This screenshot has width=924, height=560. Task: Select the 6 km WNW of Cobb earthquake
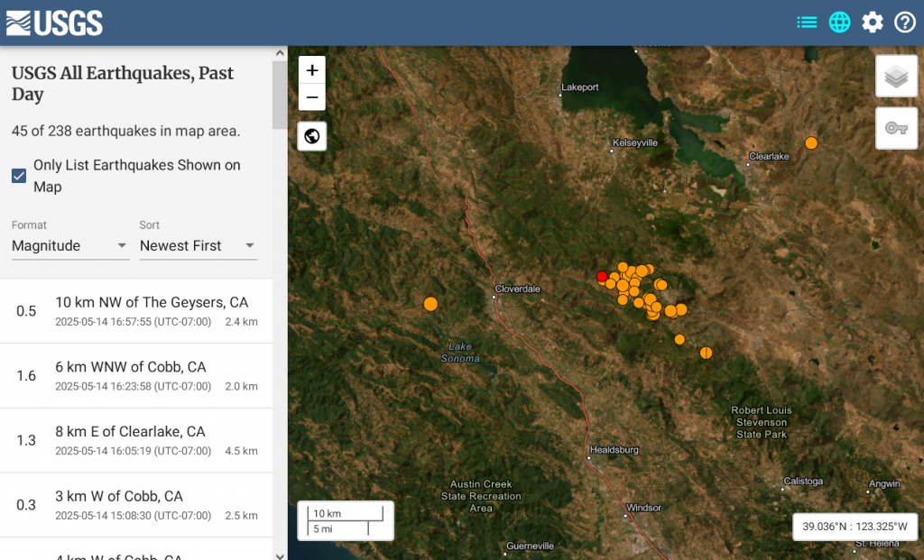tap(136, 376)
